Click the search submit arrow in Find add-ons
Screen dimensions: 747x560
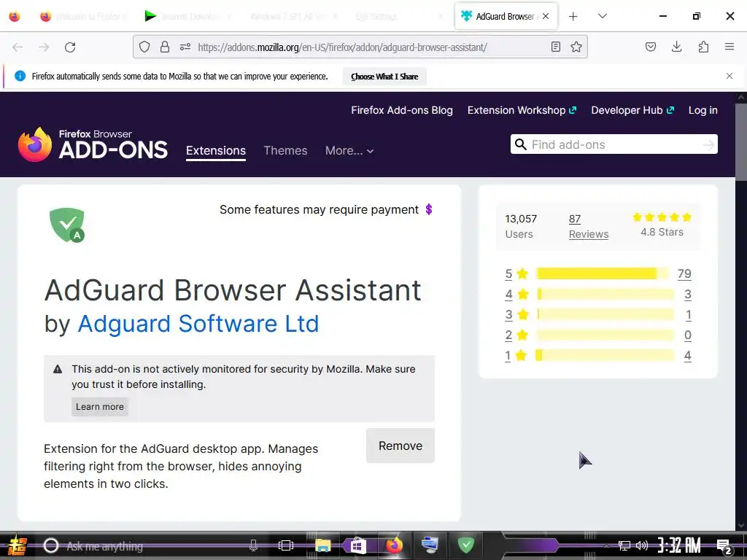click(x=708, y=145)
